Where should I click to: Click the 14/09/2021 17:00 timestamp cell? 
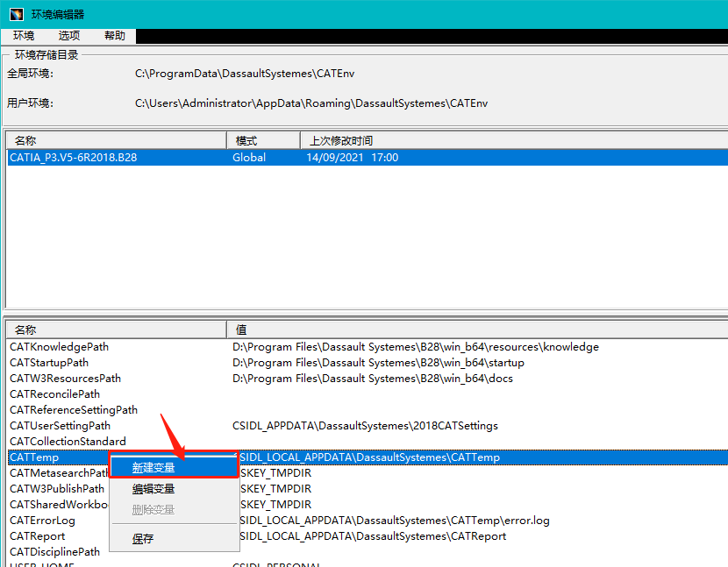(x=353, y=158)
